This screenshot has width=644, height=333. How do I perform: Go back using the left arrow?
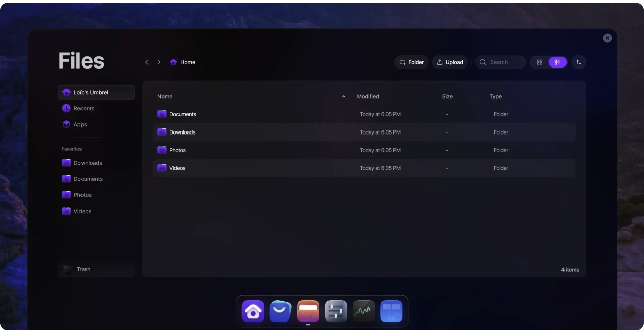[147, 62]
